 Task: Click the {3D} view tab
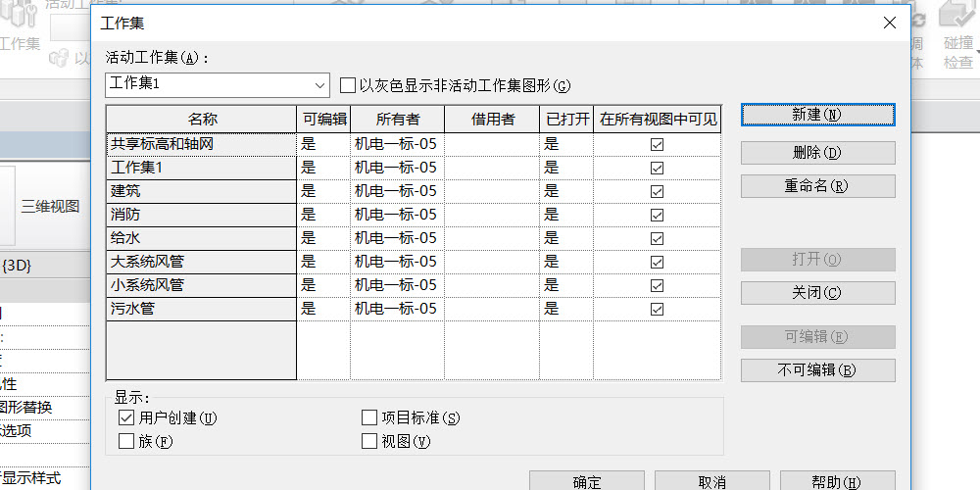point(17,266)
